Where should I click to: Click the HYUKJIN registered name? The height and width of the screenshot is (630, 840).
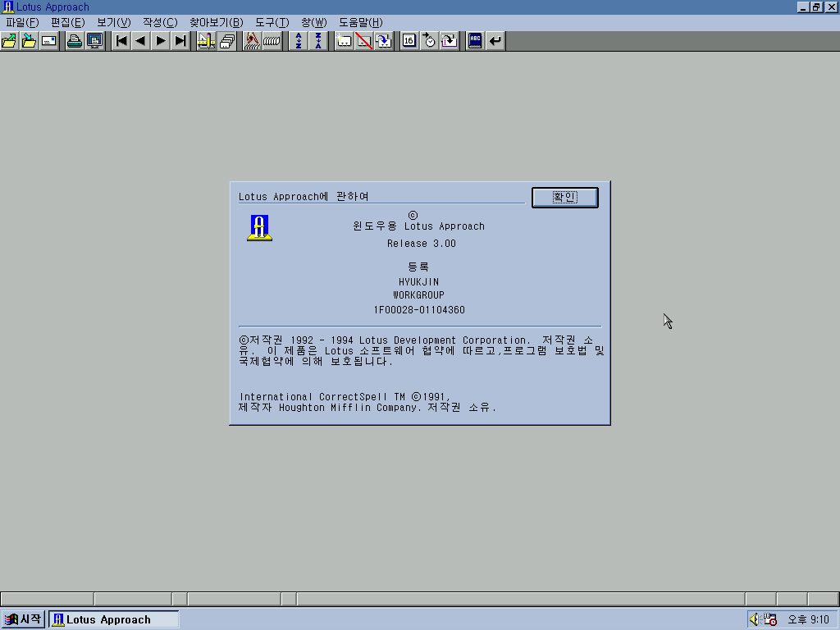(x=418, y=282)
